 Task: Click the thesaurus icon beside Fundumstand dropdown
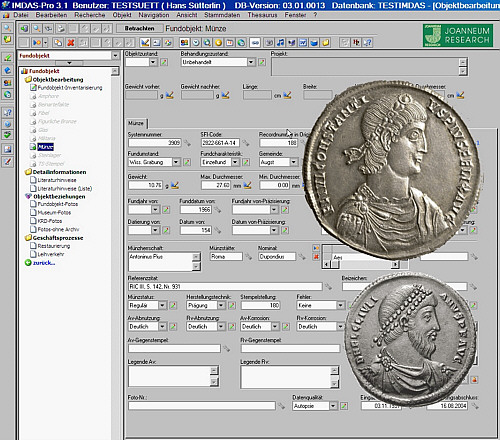point(187,162)
